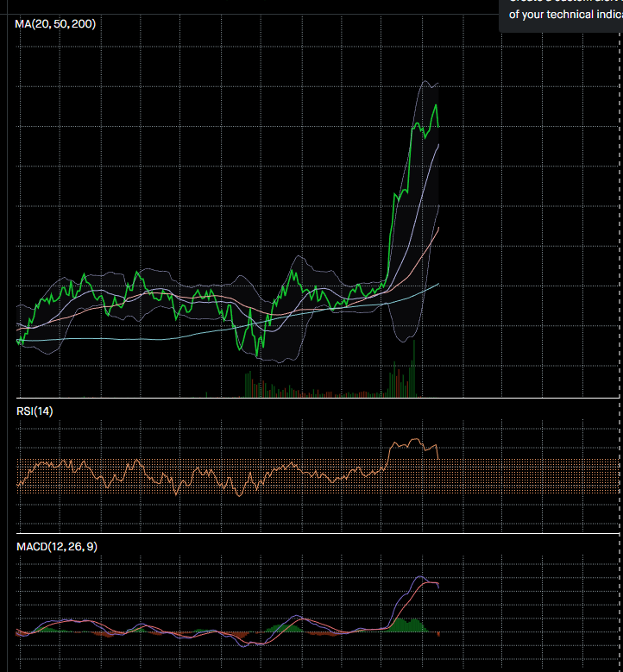Click the green price line peak
This screenshot has width=623, height=672.
[436, 106]
